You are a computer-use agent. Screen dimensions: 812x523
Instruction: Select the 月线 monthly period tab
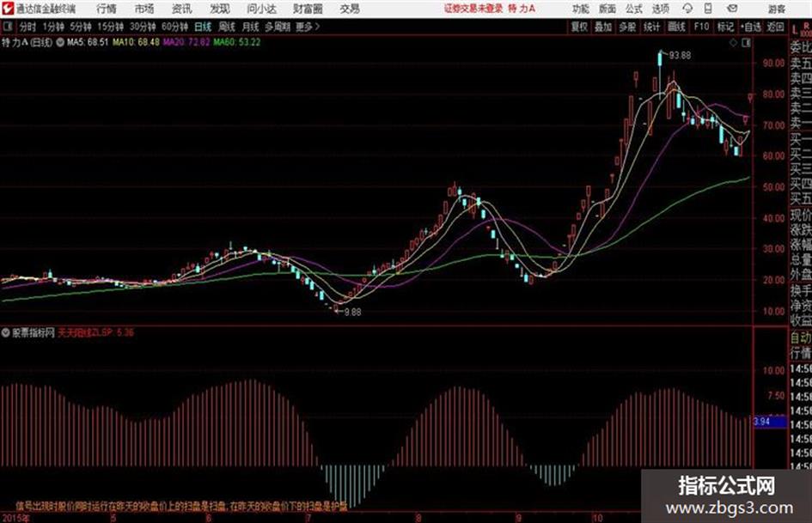251,27
